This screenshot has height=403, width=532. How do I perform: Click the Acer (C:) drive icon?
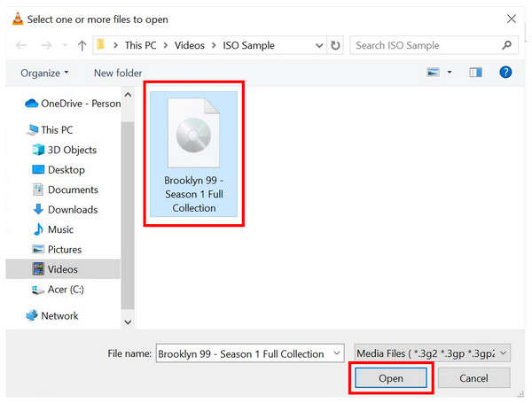pos(38,290)
